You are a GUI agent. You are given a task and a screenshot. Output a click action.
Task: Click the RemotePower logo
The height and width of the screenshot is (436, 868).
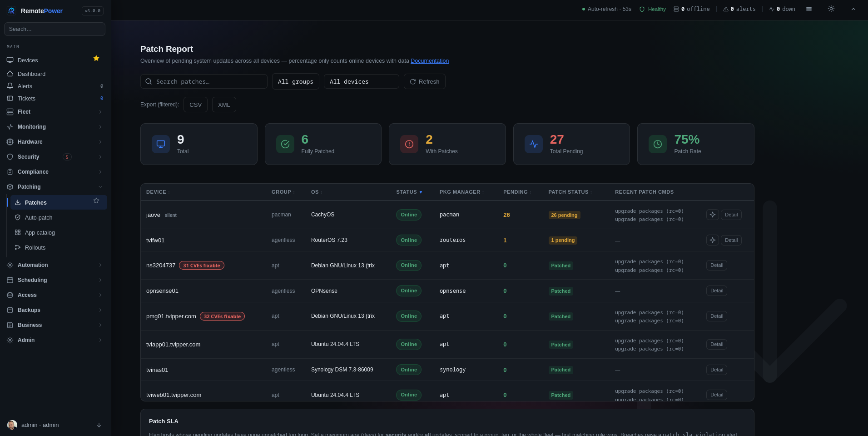point(12,11)
